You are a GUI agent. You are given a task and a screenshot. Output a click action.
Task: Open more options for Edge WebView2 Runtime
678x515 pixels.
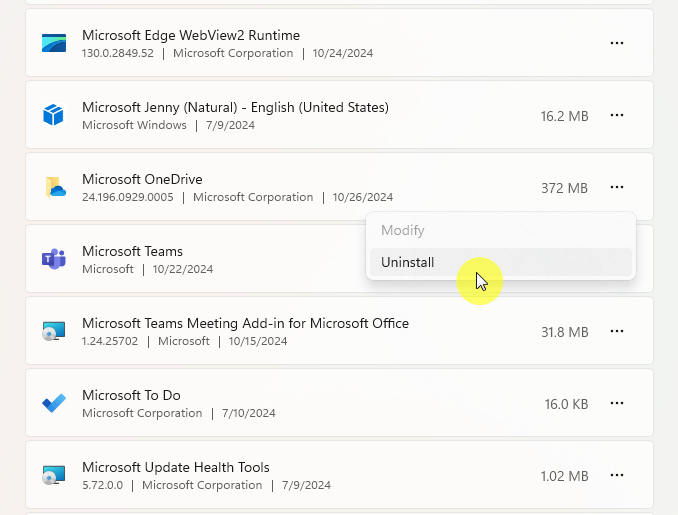(617, 43)
